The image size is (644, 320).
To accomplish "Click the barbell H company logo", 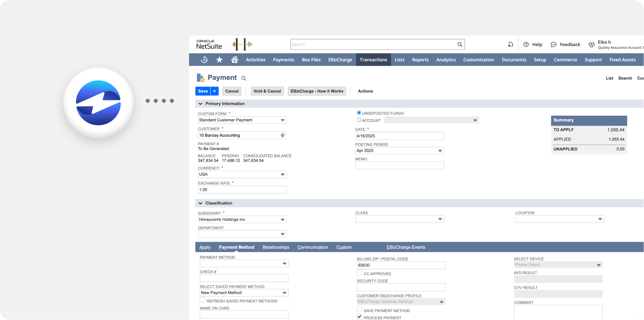I will click(x=242, y=44).
